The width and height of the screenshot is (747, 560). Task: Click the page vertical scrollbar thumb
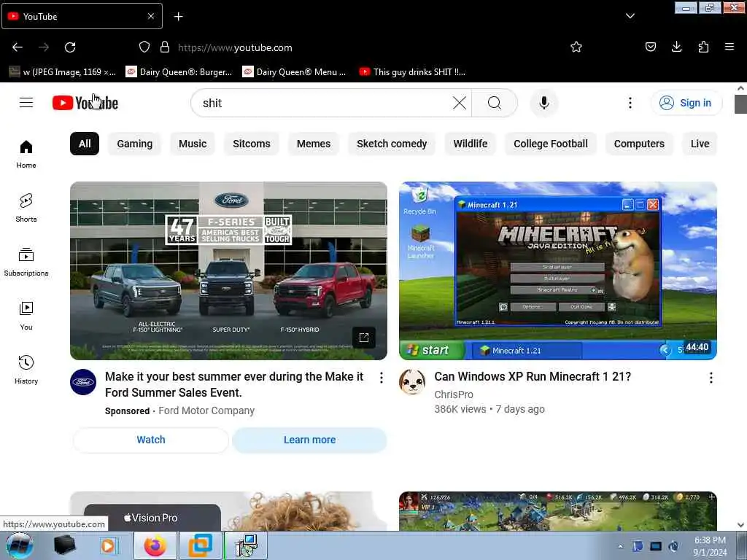pos(740,104)
